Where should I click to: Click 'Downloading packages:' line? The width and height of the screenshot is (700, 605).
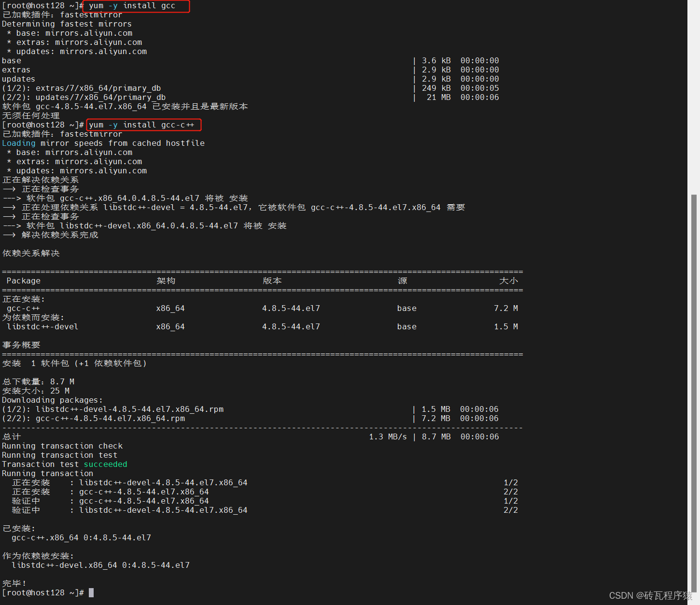(x=52, y=400)
